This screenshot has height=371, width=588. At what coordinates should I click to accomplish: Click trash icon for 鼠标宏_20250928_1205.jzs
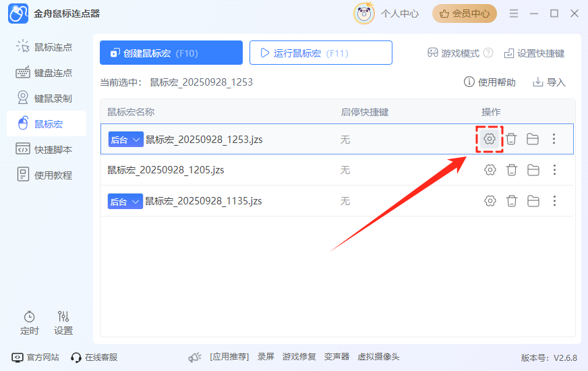point(512,170)
